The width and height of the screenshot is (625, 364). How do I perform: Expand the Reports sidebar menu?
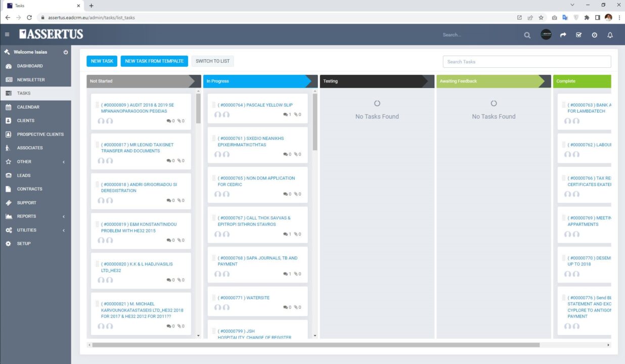click(x=63, y=216)
